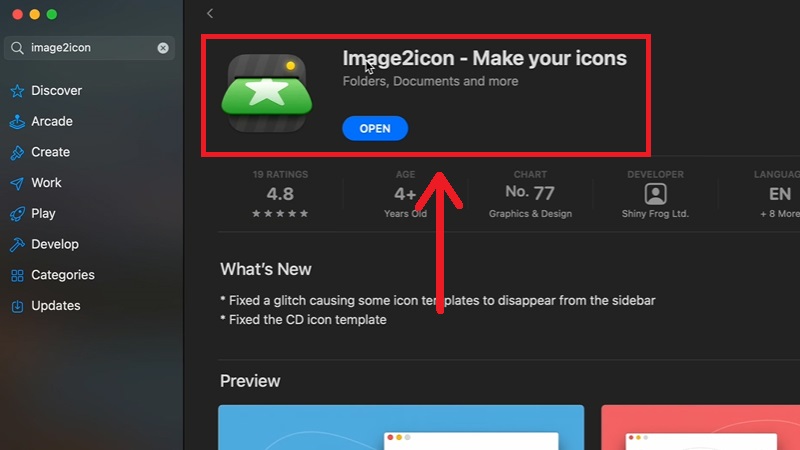The width and height of the screenshot is (800, 450).
Task: Click the chart rank No. 77
Action: click(530, 192)
